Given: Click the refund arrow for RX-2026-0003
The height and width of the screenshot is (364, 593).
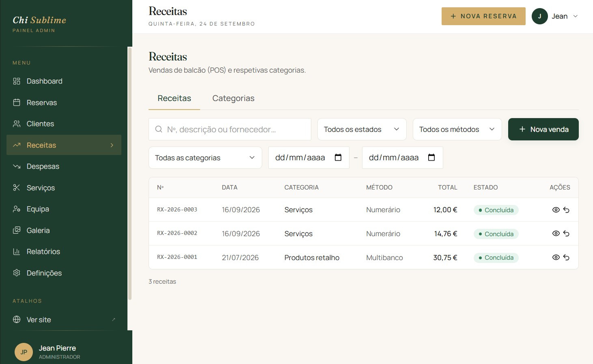Looking at the screenshot, I should coord(566,210).
